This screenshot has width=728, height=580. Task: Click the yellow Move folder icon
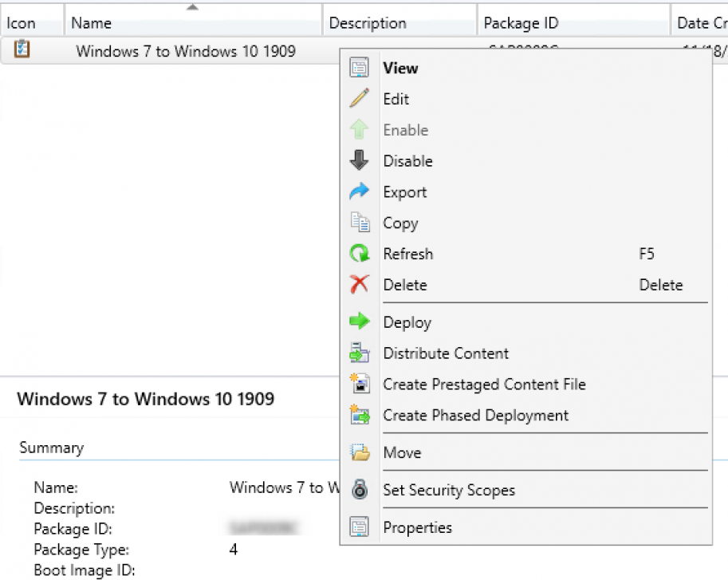click(360, 452)
